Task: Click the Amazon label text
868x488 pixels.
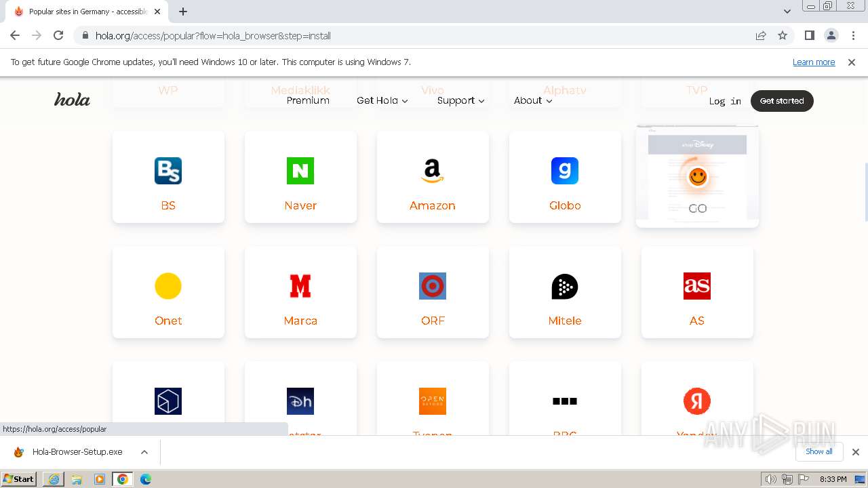Action: (433, 205)
